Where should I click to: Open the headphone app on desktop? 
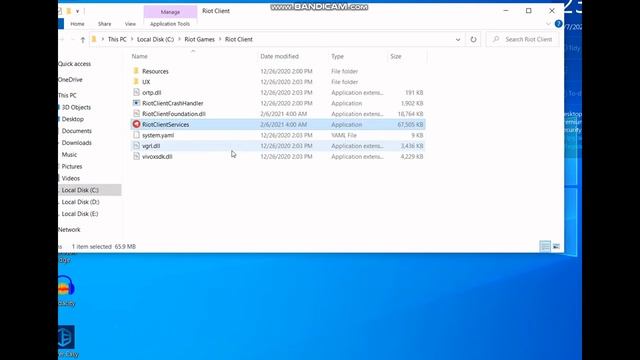66,286
